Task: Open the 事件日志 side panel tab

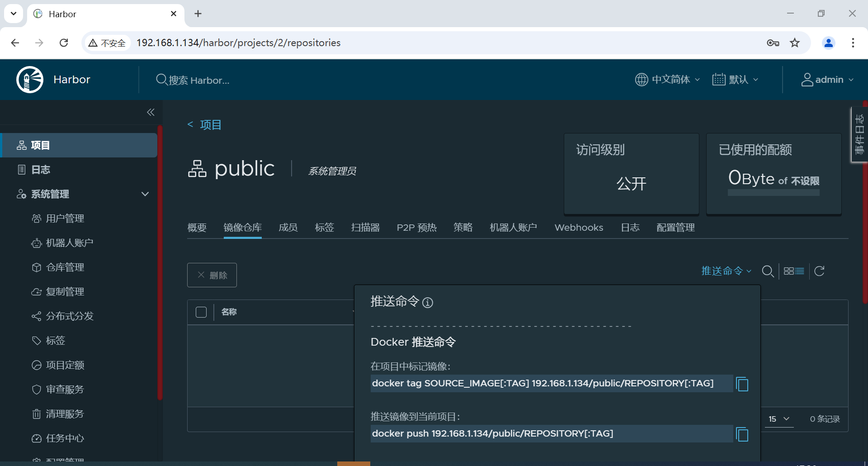Action: (859, 134)
